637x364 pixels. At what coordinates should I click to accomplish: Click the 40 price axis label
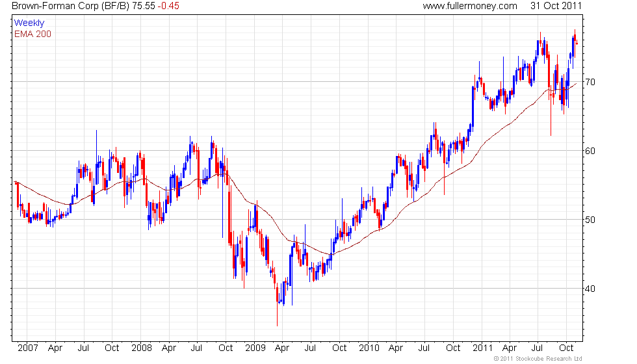coord(590,289)
